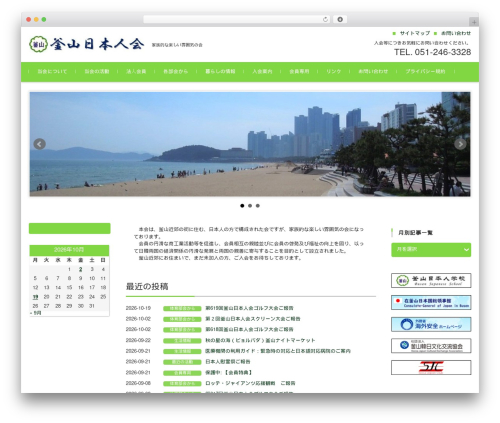Click the date 2026-10-19 in post list

click(138, 308)
